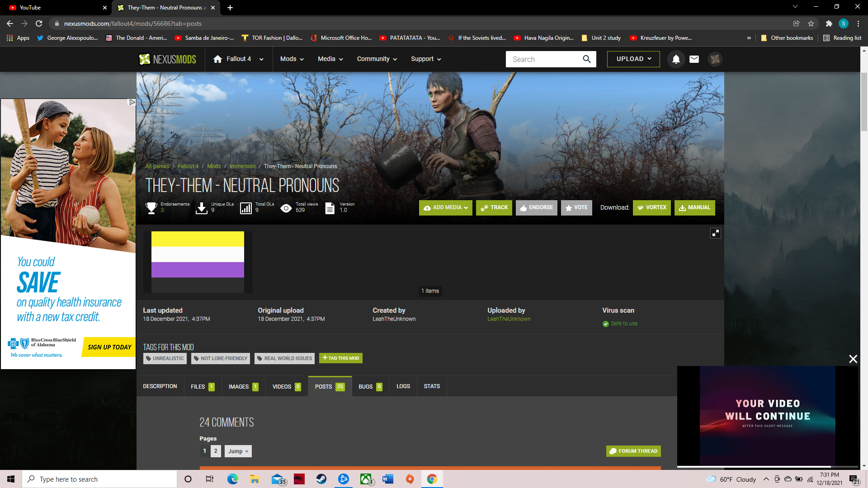
Task: Expand the Add Media dropdown
Action: tap(445, 208)
